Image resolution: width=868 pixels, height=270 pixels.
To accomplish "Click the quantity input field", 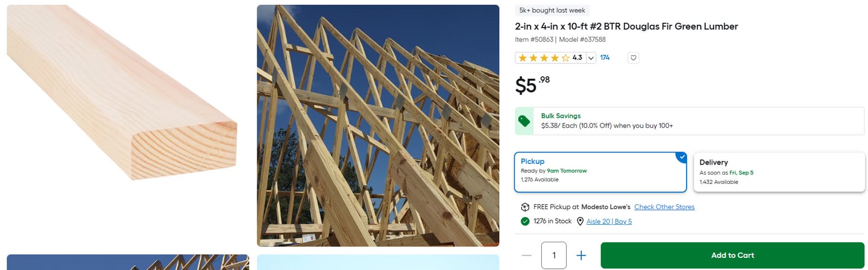I will click(554, 256).
